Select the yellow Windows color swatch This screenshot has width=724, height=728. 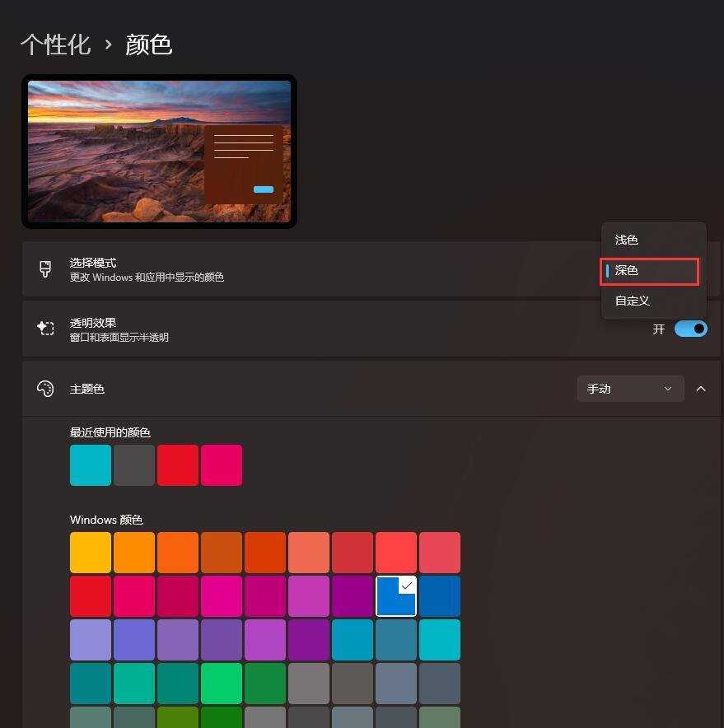pos(90,552)
